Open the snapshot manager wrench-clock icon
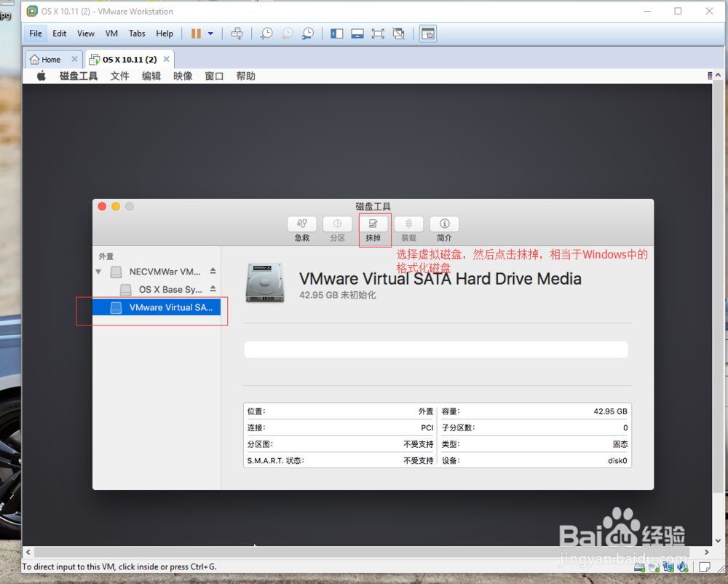Viewport: 728px width, 584px height. [308, 33]
